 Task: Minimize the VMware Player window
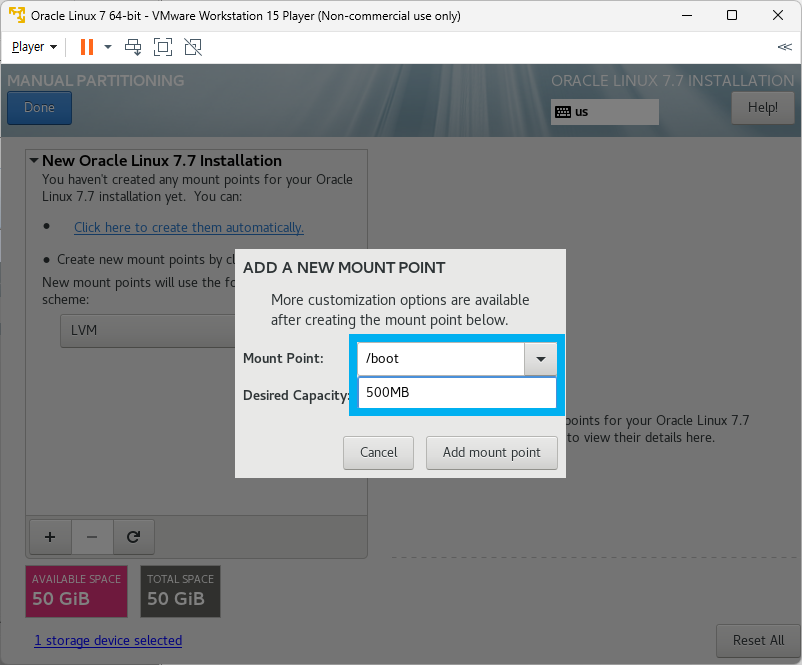tap(686, 15)
